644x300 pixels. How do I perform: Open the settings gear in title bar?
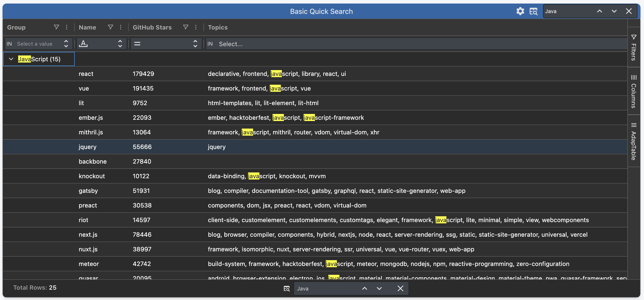point(520,11)
